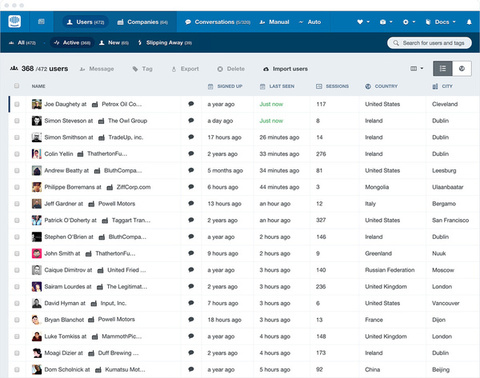
Task: Check the box beside Simon Steveson
Action: point(17,121)
